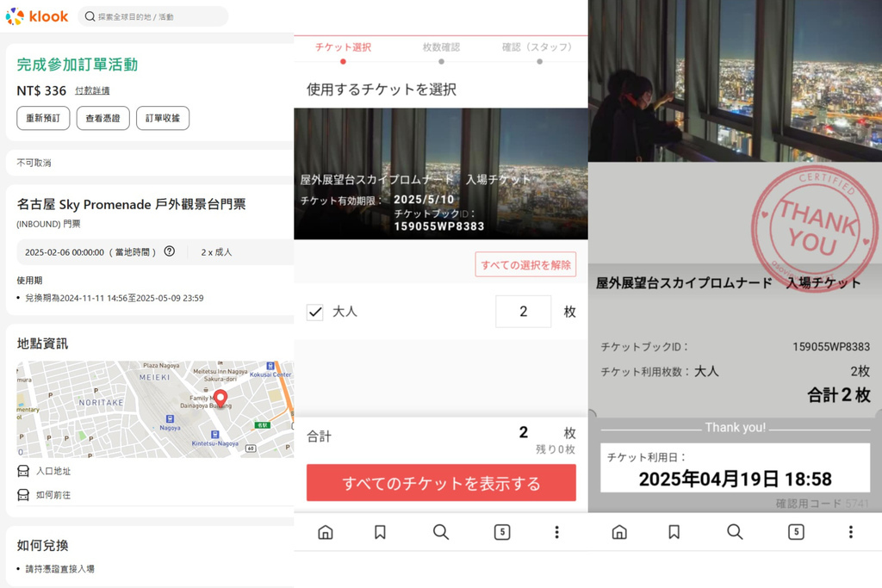
Task: Switch to the 枚数確認 step tab
Action: click(442, 47)
